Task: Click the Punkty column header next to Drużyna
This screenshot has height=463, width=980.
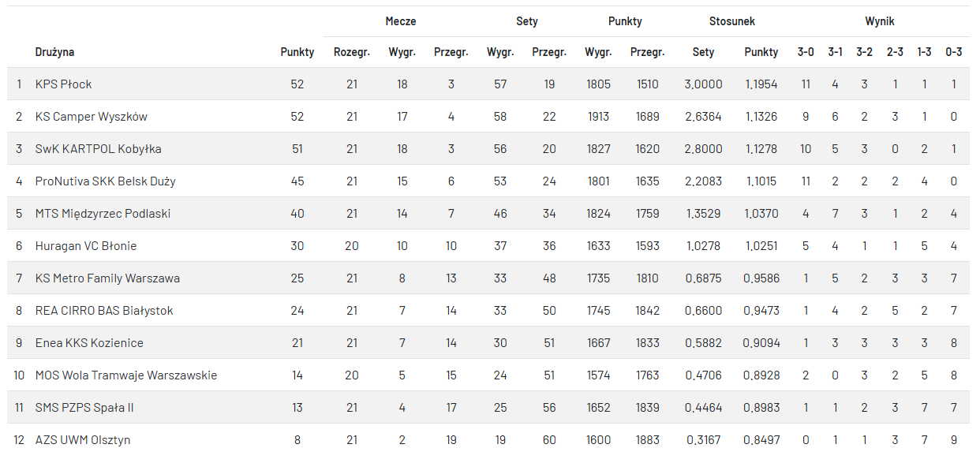Action: (x=297, y=52)
